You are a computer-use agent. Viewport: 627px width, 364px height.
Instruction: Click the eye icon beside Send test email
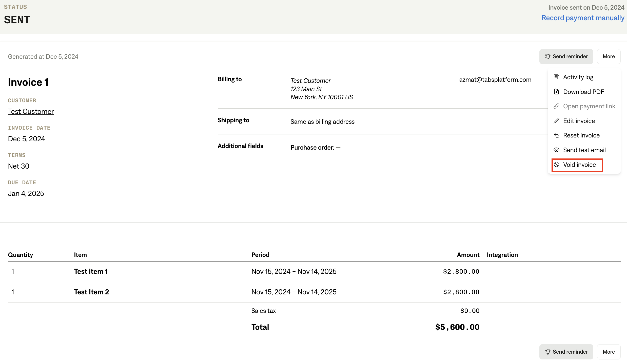[556, 150]
